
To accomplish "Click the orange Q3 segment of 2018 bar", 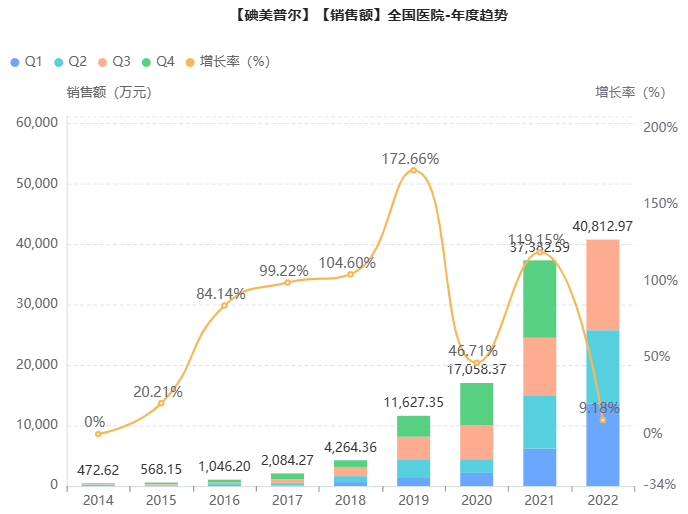I will click(x=350, y=472).
